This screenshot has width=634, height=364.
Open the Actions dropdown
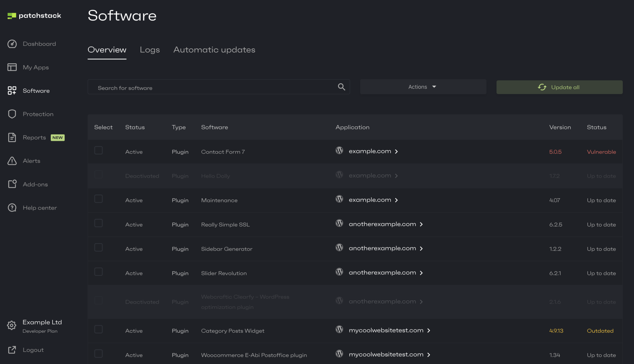pyautogui.click(x=423, y=86)
